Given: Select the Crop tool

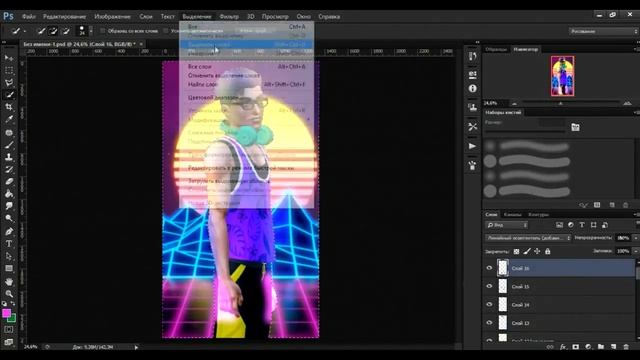Looking at the screenshot, I should (x=9, y=107).
